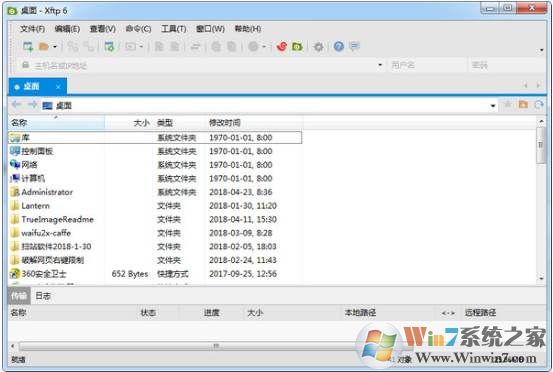The image size is (553, 372).
Task: Switch to the 日志 tab
Action: point(43,296)
